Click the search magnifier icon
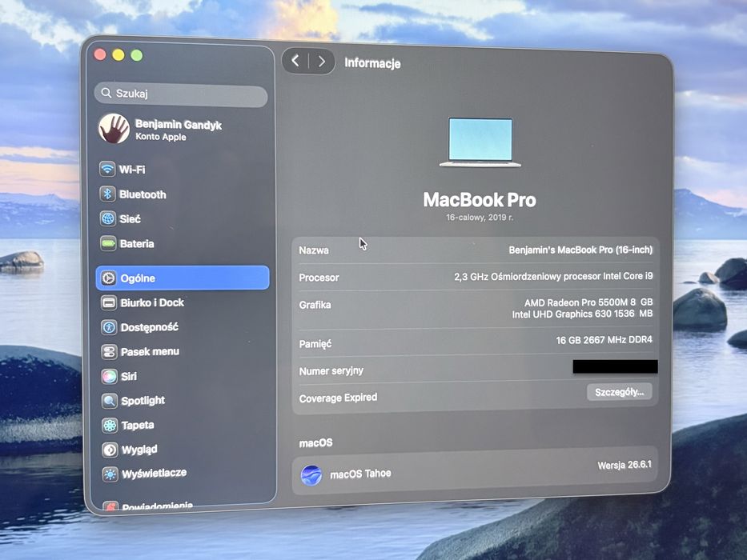Screen dimensions: 747x560 [106, 93]
